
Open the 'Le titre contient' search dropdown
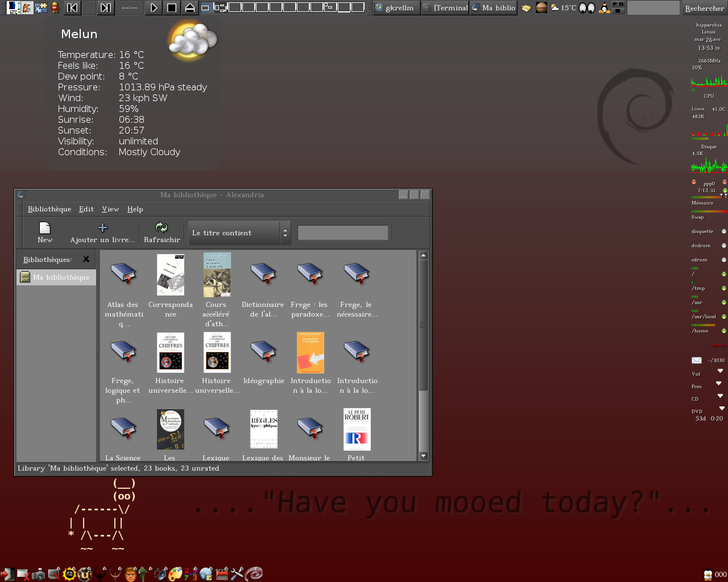point(239,233)
